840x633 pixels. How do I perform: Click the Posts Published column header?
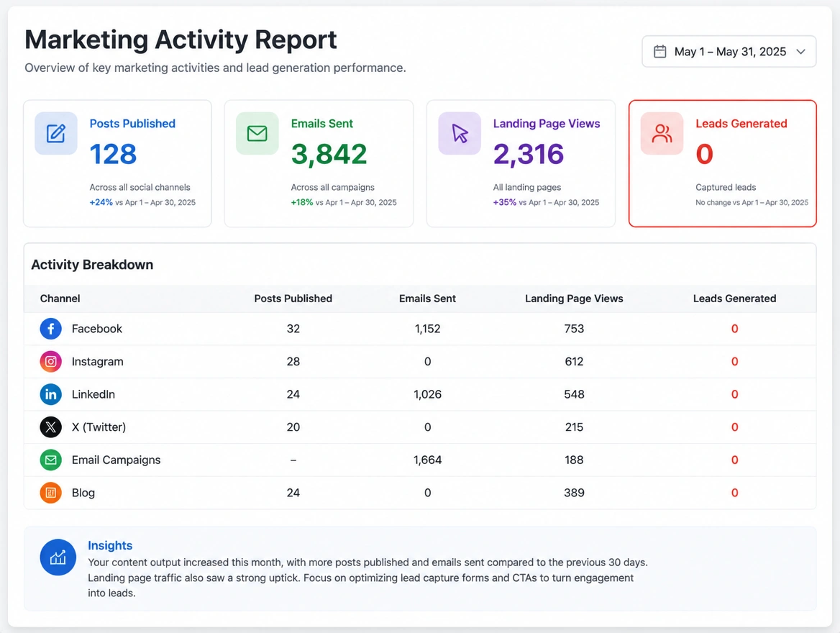[293, 299]
